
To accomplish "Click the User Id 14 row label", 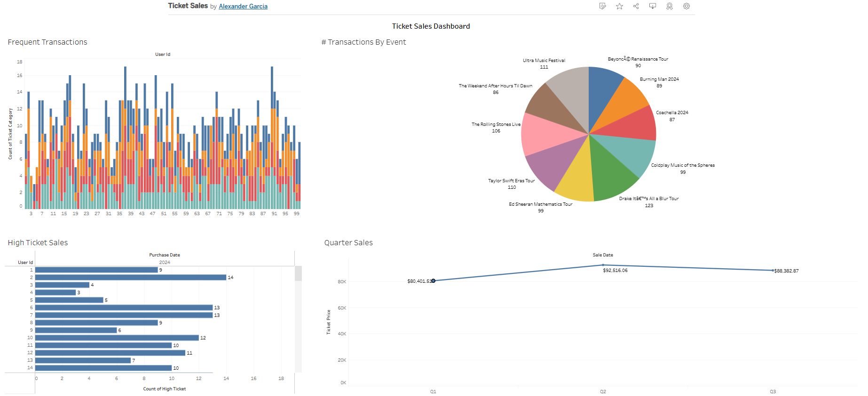I will [30, 368].
